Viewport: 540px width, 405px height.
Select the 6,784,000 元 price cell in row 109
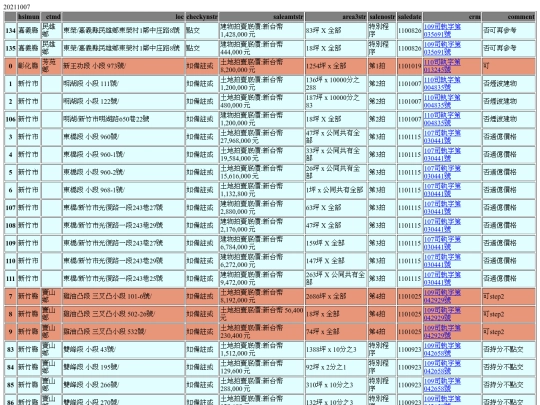click(x=262, y=243)
